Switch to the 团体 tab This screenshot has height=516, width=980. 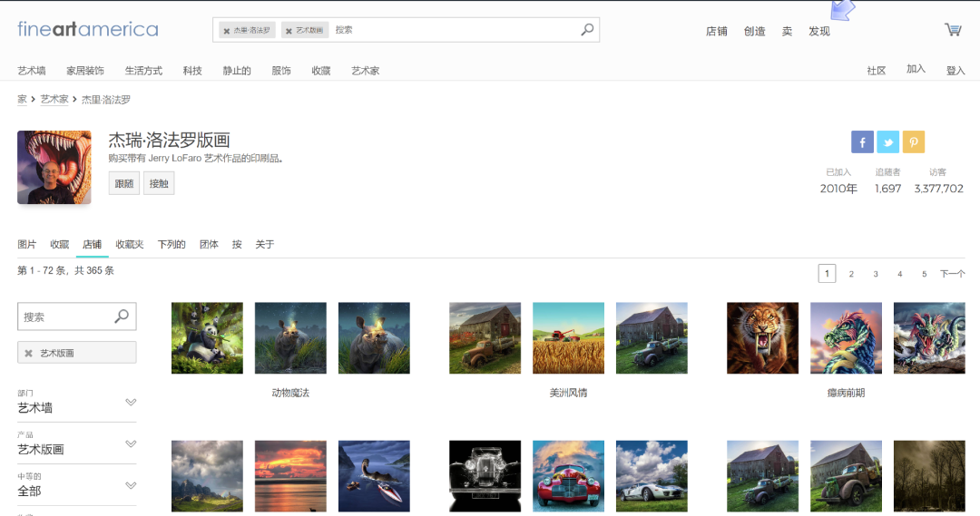coord(209,244)
